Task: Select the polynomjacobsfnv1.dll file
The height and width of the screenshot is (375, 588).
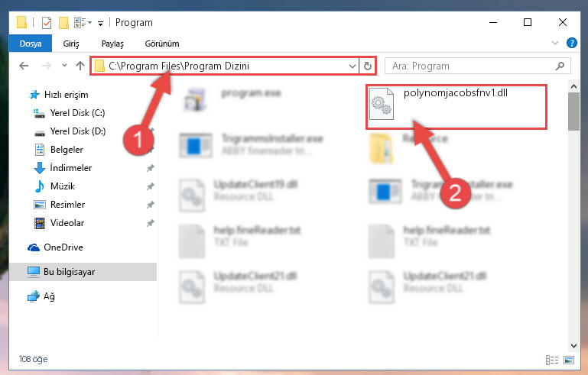Action: click(x=456, y=107)
